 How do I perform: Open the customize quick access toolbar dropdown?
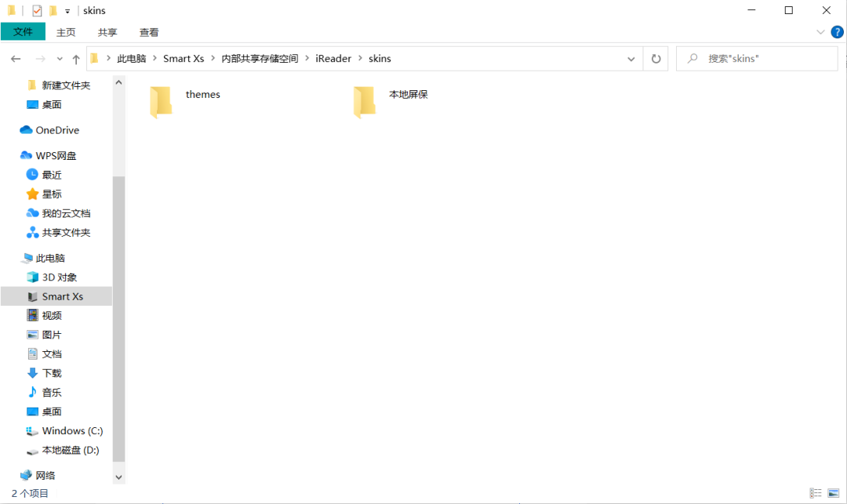pyautogui.click(x=67, y=11)
